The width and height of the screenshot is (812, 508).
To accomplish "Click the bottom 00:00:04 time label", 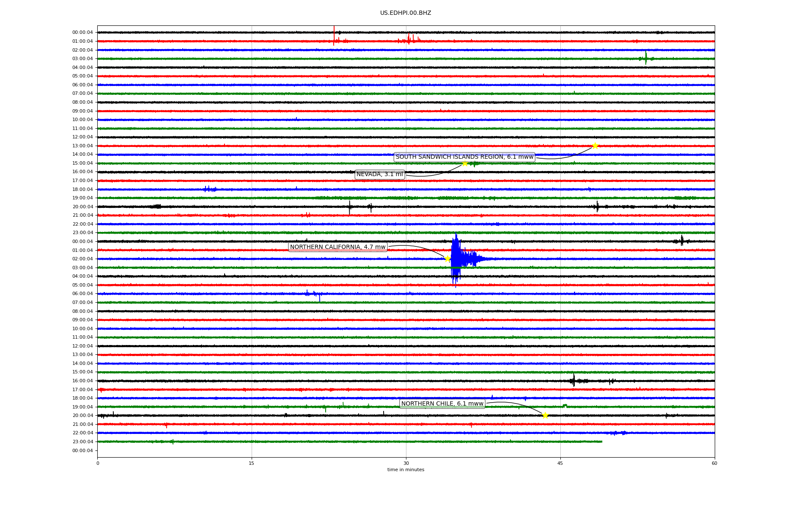I will [82, 450].
